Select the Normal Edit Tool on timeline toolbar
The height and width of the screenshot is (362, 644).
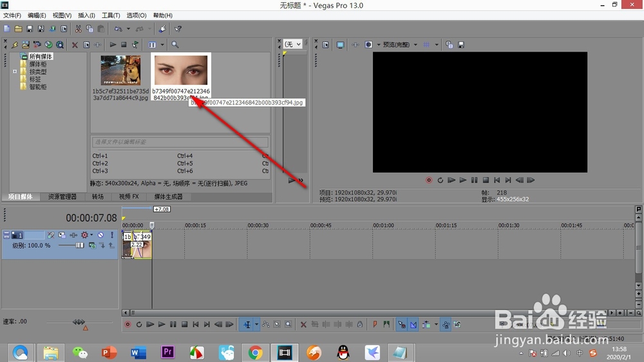(247, 325)
